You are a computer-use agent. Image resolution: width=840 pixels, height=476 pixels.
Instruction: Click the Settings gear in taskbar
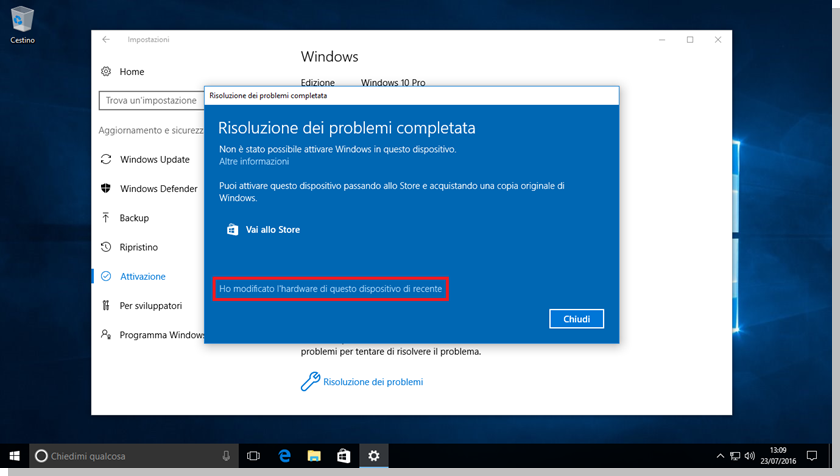373,456
